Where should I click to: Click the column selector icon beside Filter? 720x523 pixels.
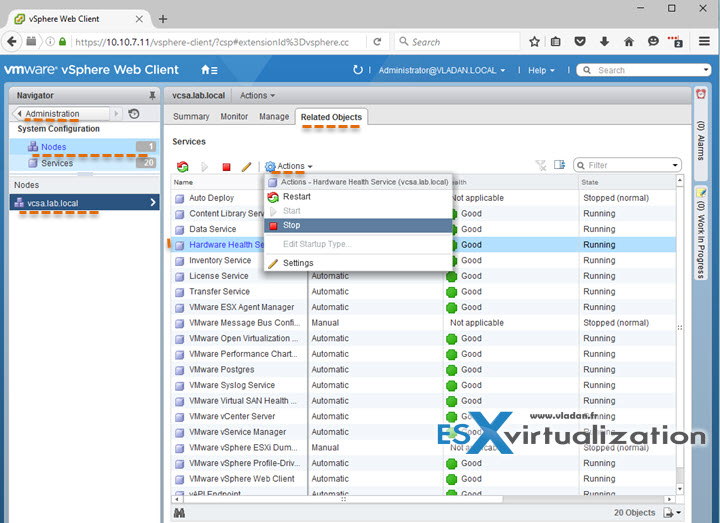click(559, 165)
